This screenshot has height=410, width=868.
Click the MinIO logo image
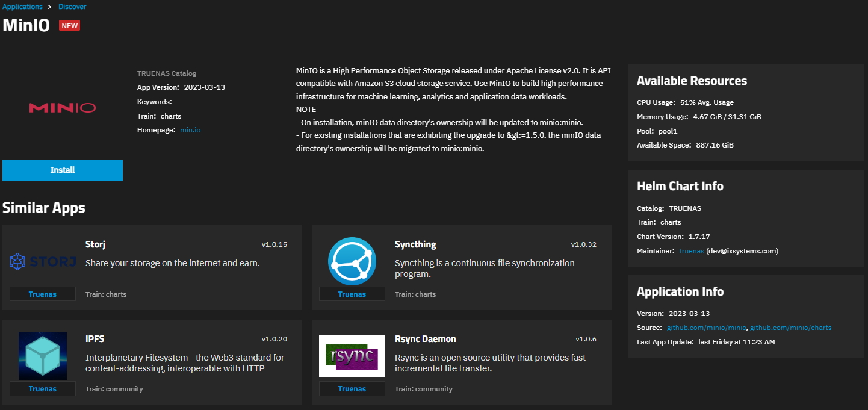(62, 108)
